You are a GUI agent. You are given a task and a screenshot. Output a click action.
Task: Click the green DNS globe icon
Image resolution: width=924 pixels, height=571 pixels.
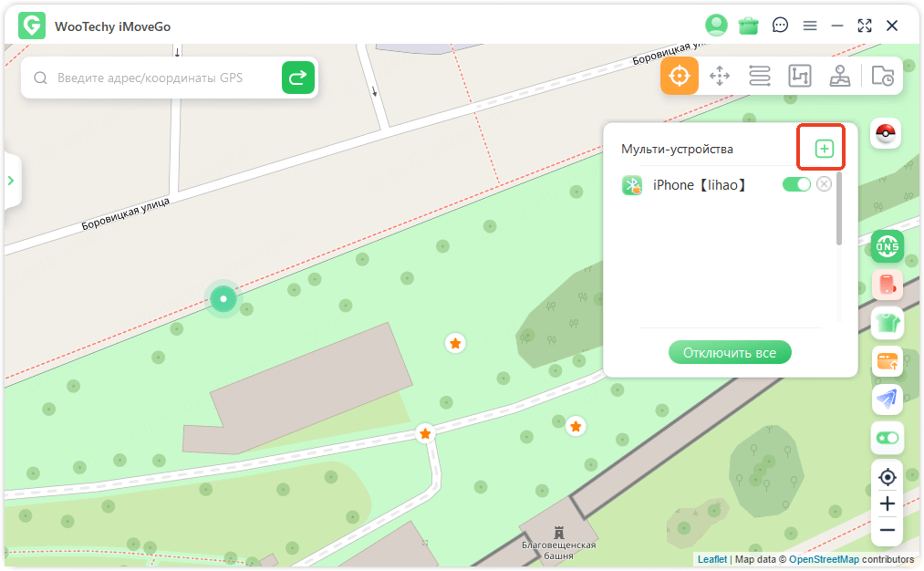(x=887, y=245)
